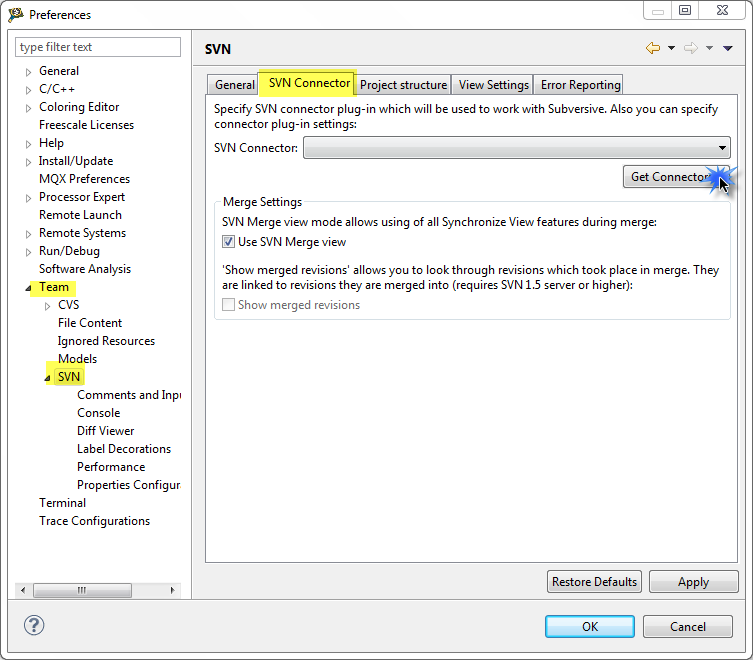
Task: Select File Content under Team
Action: tap(90, 323)
